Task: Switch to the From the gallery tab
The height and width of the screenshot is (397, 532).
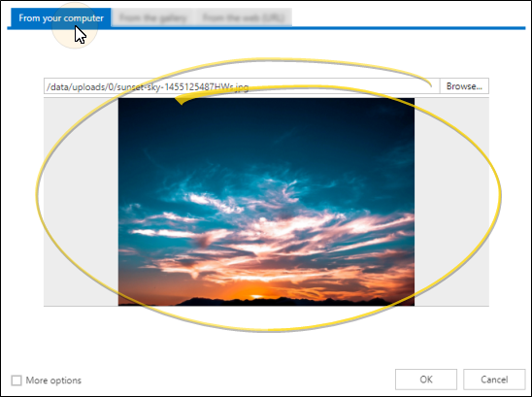Action: tap(153, 17)
